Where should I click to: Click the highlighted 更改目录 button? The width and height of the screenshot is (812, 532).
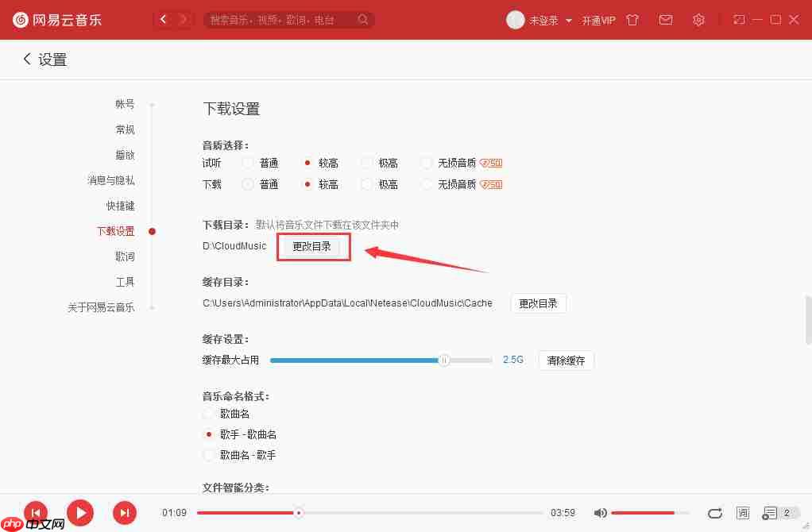click(313, 246)
